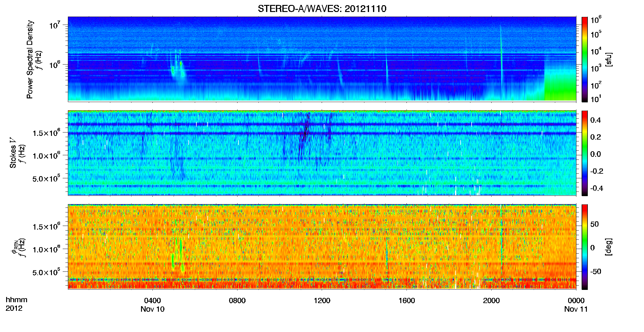The height and width of the screenshot is (332, 644).
Task: Select the [deg] unit label
Action: tap(608, 247)
